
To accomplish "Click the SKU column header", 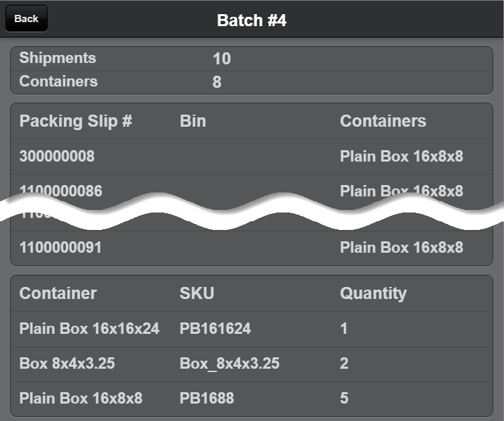I will coord(197,294).
